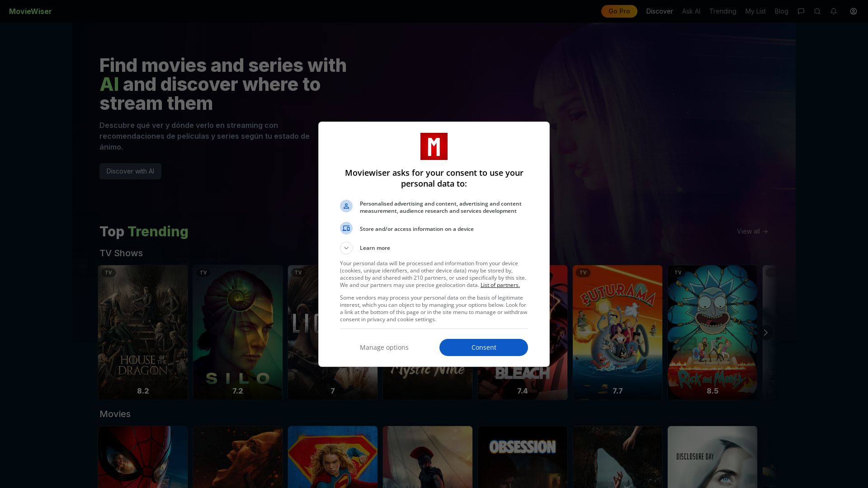Open the Blog menu item
868x488 pixels.
click(x=782, y=11)
